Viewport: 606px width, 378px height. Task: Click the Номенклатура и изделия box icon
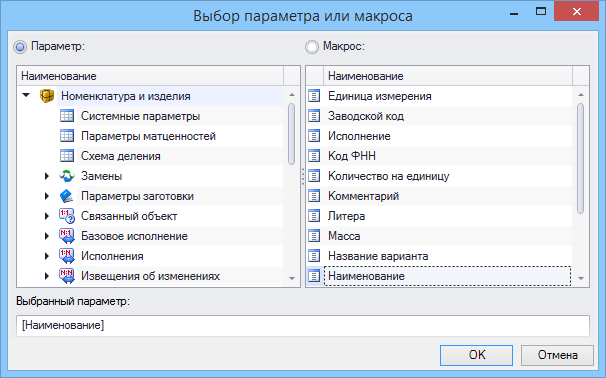coord(47,96)
